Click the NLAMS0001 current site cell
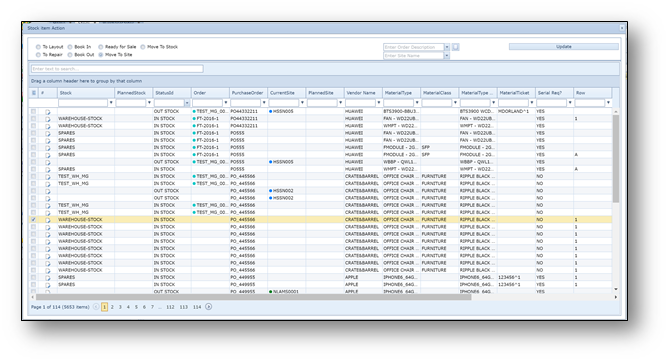 pyautogui.click(x=286, y=292)
